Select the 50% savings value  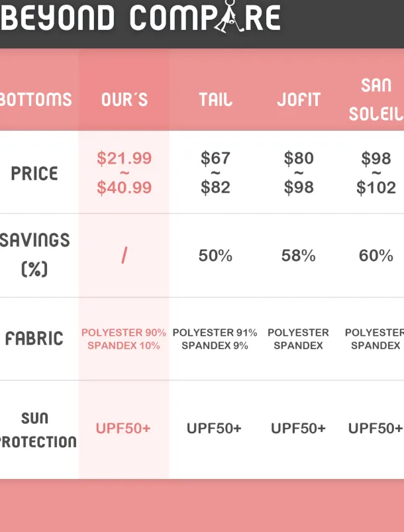pos(216,256)
